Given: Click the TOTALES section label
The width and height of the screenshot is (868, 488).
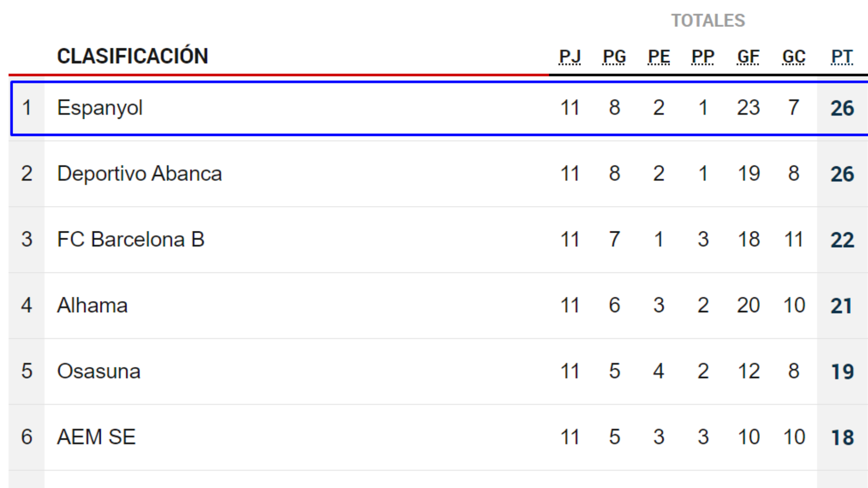Looking at the screenshot, I should (x=709, y=20).
